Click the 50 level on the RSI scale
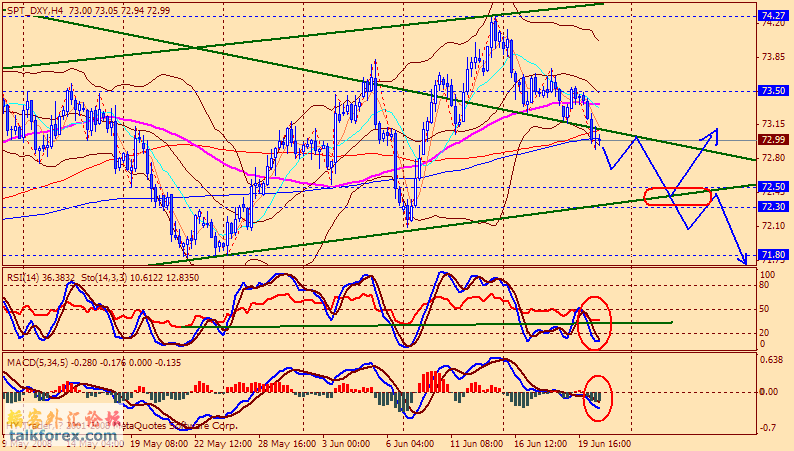The image size is (794, 451). (764, 309)
